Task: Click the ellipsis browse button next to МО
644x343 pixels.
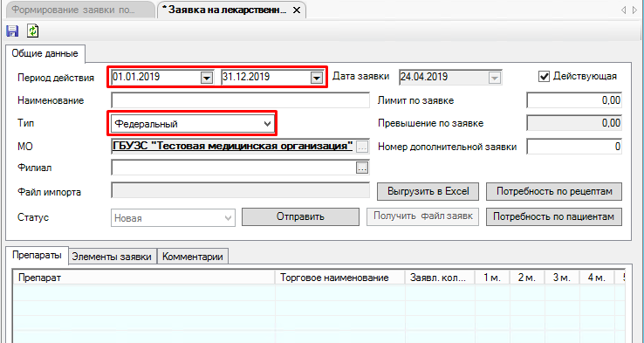Action: coord(362,147)
